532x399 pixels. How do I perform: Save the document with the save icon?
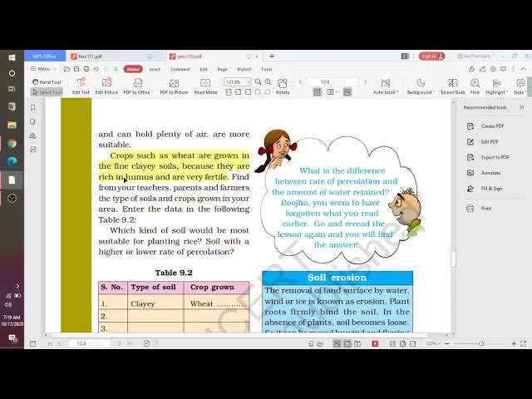click(x=76, y=69)
